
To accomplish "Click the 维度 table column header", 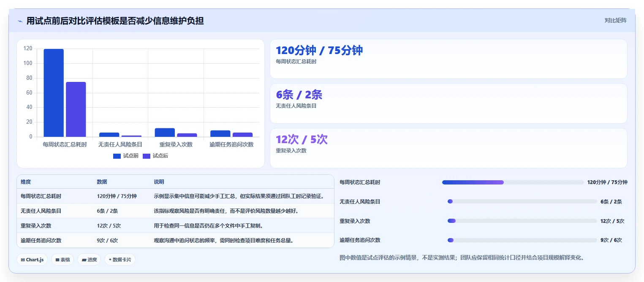I will (26, 182).
